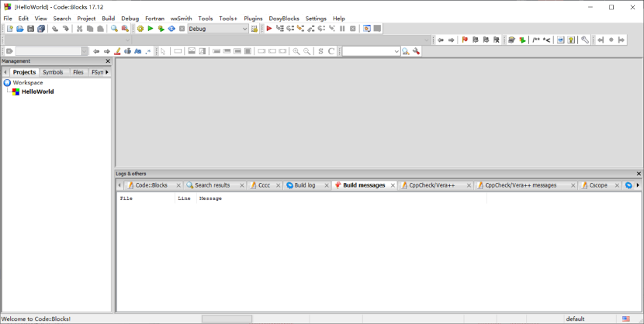Switch to the Files tab
Screen dimensions: 644x324
(x=78, y=72)
